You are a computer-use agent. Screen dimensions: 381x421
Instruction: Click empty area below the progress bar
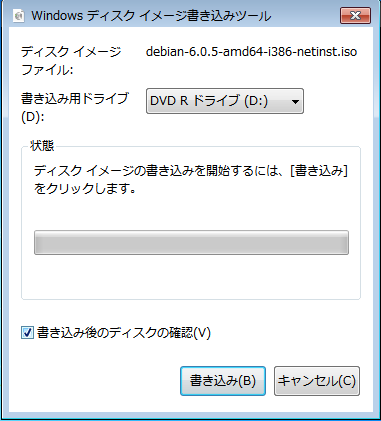pyautogui.click(x=191, y=277)
